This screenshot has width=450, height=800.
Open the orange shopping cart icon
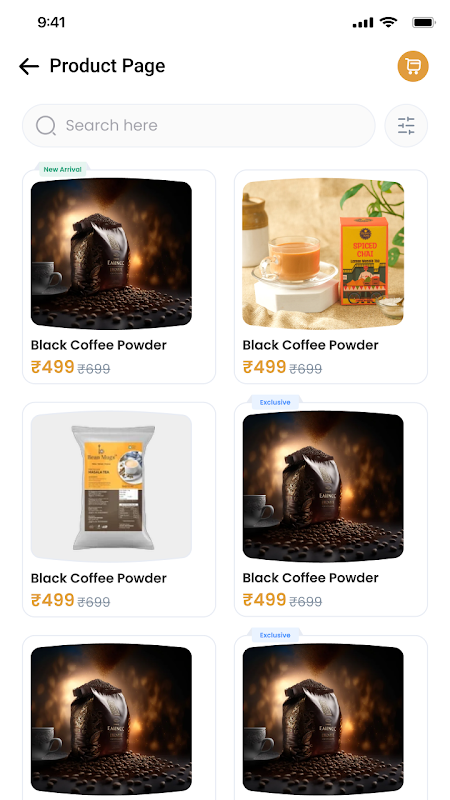coord(413,66)
